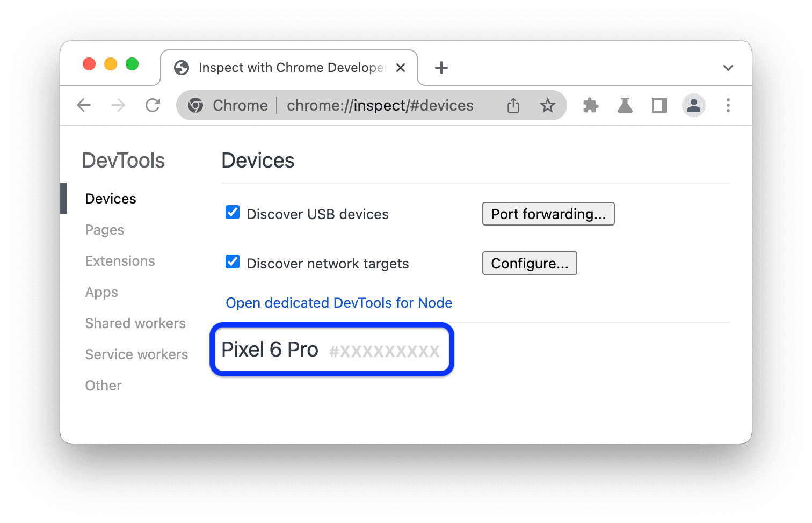Select Service workers in the sidebar
Image resolution: width=812 pixels, height=523 pixels.
(x=136, y=354)
